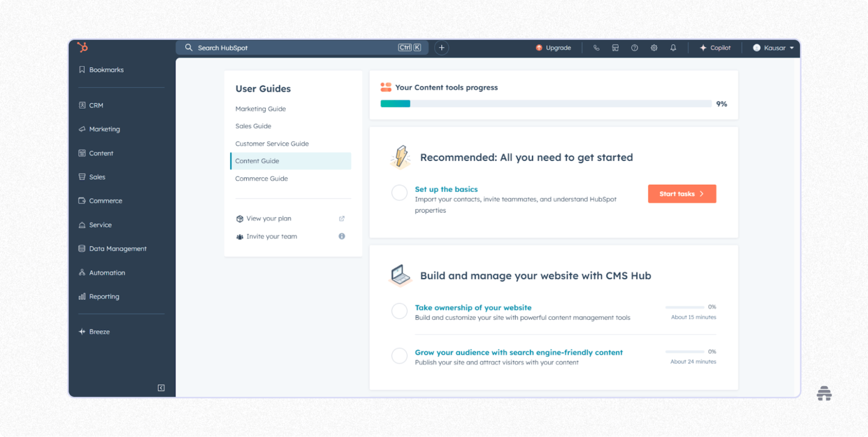This screenshot has width=868, height=437.
Task: Click the Breeze sparkle icon
Action: (82, 332)
